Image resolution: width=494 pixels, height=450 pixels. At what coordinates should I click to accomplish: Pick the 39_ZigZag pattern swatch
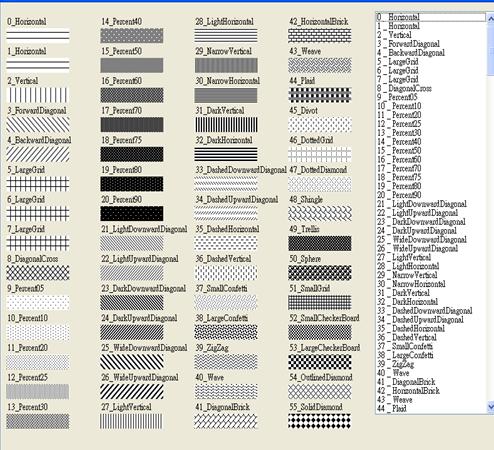click(x=226, y=362)
